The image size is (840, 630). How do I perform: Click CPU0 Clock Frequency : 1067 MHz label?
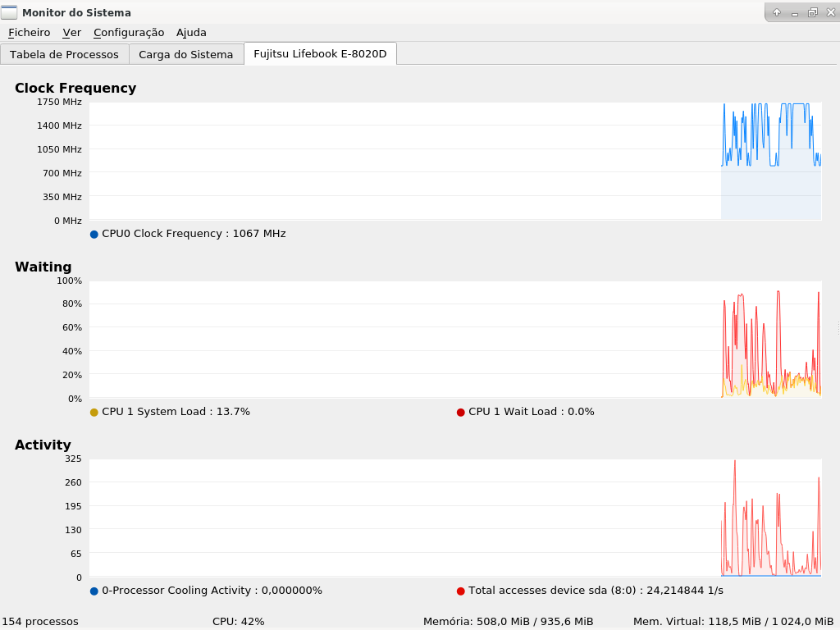[x=194, y=234]
